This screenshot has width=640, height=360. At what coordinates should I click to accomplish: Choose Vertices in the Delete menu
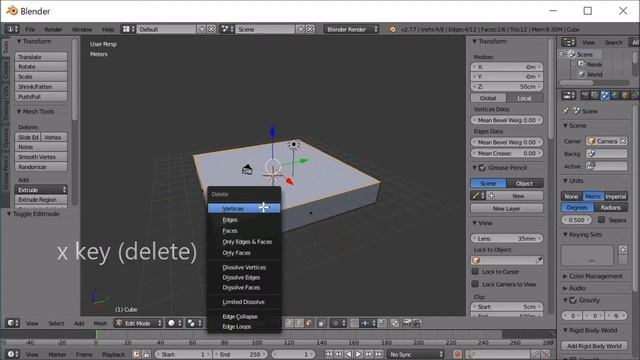click(x=244, y=209)
